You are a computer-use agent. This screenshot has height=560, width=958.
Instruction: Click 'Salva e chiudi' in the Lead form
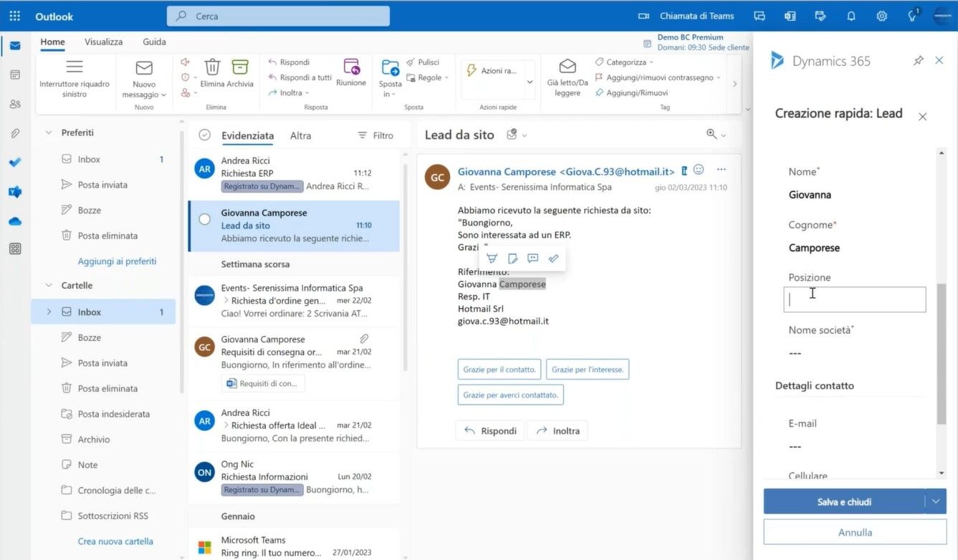(x=846, y=501)
